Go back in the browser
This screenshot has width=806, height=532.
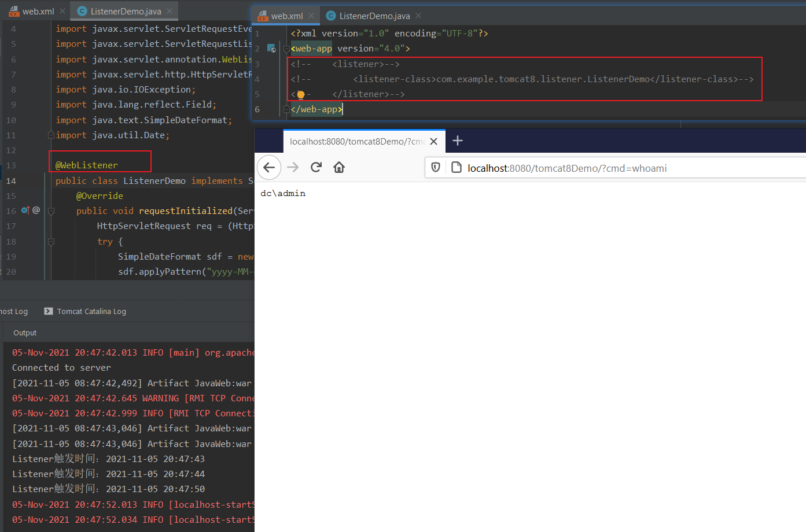pos(269,167)
